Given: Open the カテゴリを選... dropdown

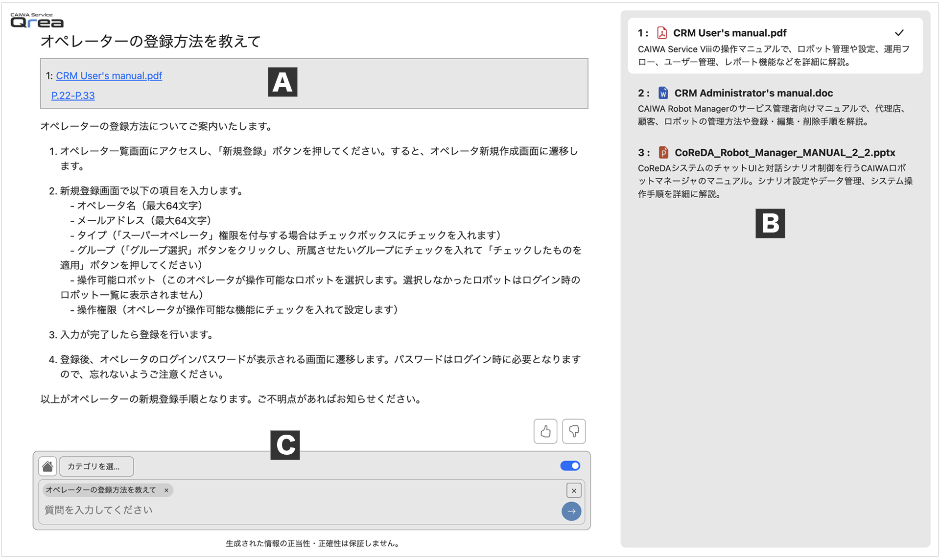Looking at the screenshot, I should point(96,467).
